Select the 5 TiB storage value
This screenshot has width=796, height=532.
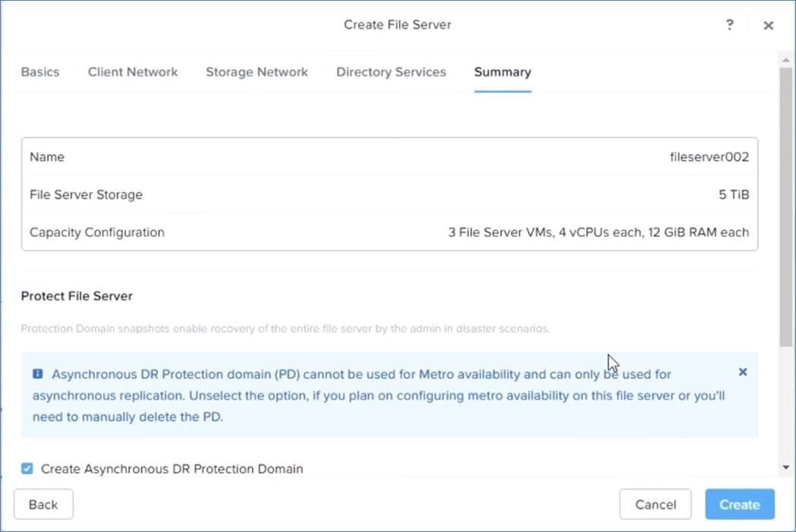tap(734, 194)
